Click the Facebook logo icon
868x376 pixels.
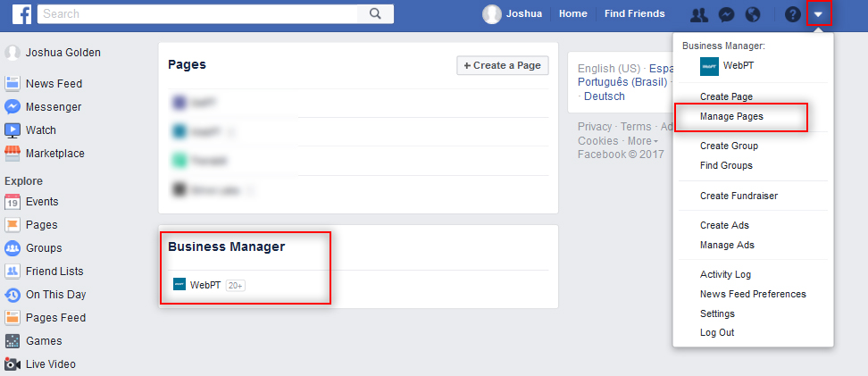(21, 14)
